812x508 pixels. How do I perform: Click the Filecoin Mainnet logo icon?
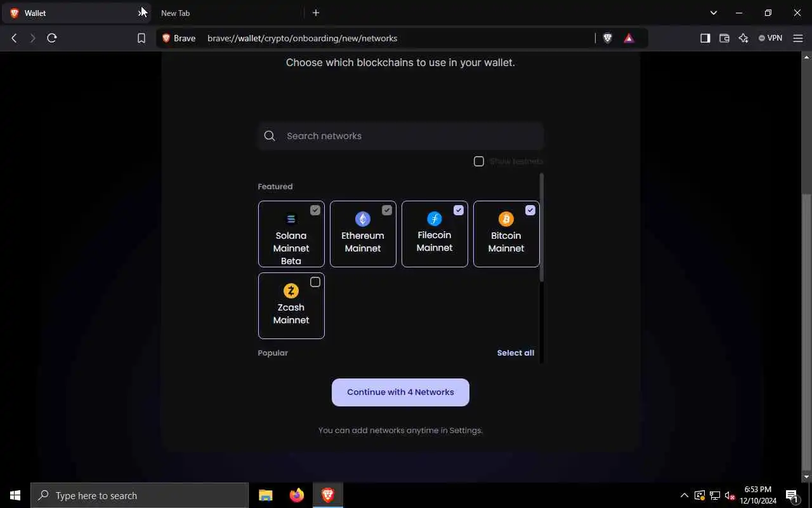click(x=435, y=219)
